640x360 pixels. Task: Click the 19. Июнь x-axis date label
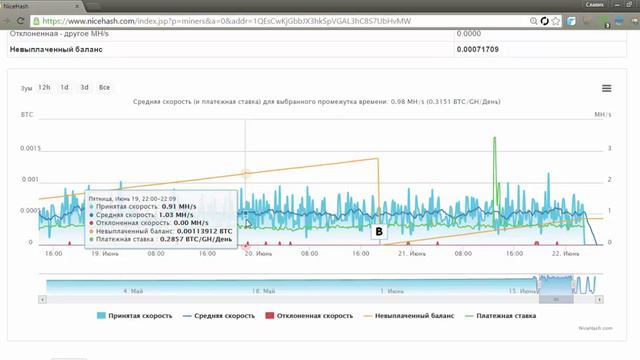(x=104, y=253)
